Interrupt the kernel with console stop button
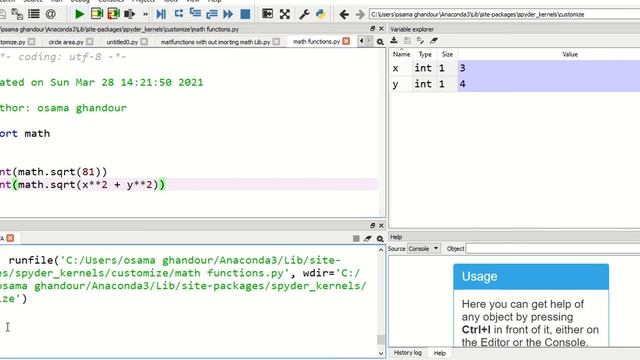The width and height of the screenshot is (640, 360). click(356, 238)
